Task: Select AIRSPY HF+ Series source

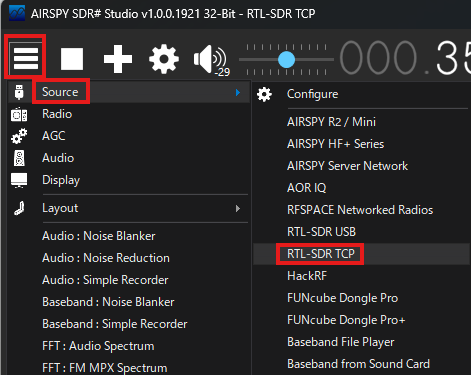Action: [x=336, y=144]
